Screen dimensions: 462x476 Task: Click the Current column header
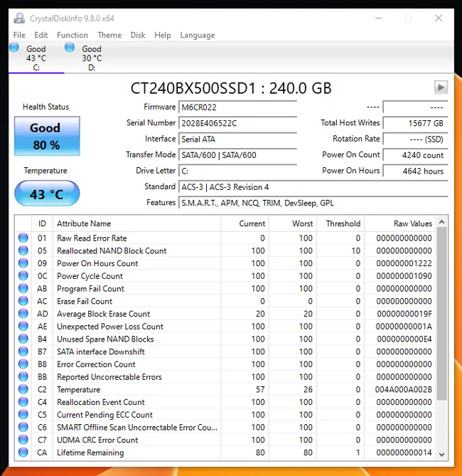245,223
